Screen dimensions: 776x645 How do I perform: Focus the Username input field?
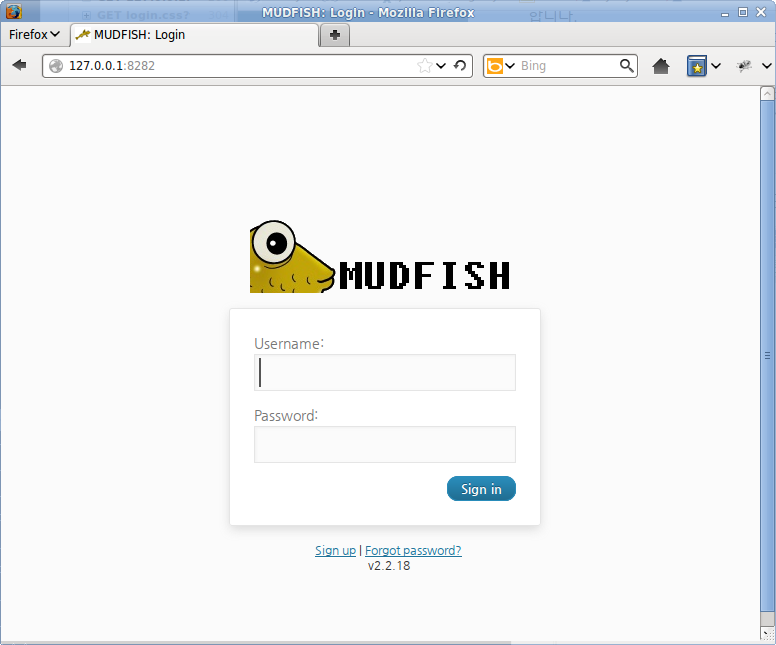[x=385, y=372]
